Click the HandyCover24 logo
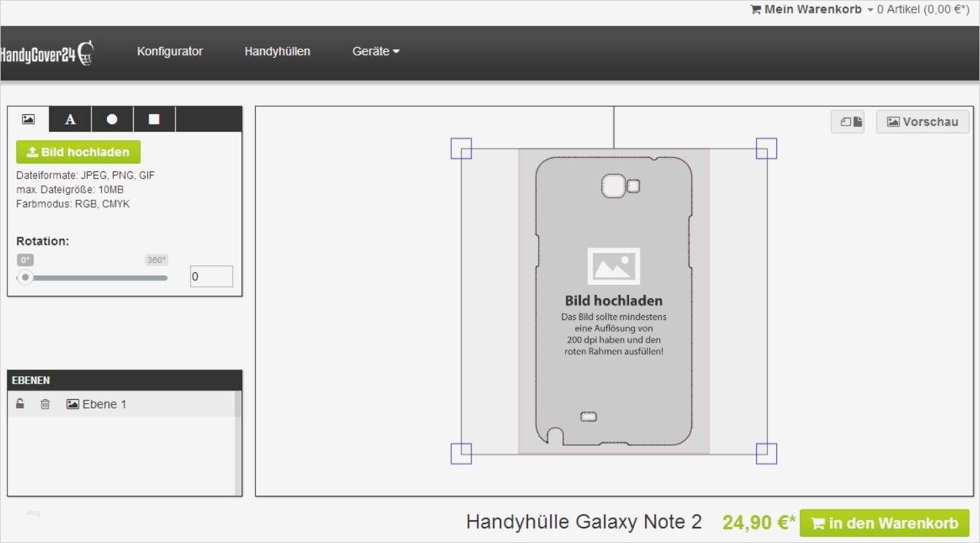This screenshot has width=980, height=543. click(46, 53)
